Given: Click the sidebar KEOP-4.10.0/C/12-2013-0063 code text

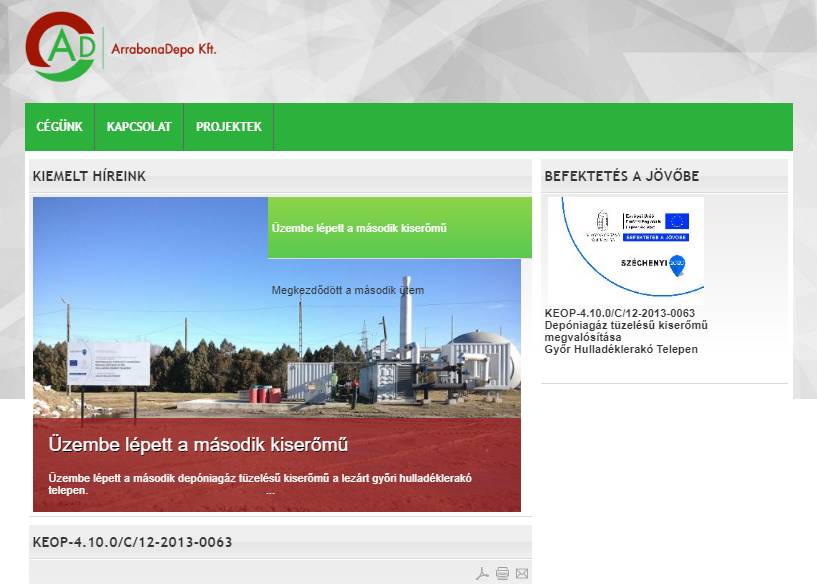Looking at the screenshot, I should [620, 313].
